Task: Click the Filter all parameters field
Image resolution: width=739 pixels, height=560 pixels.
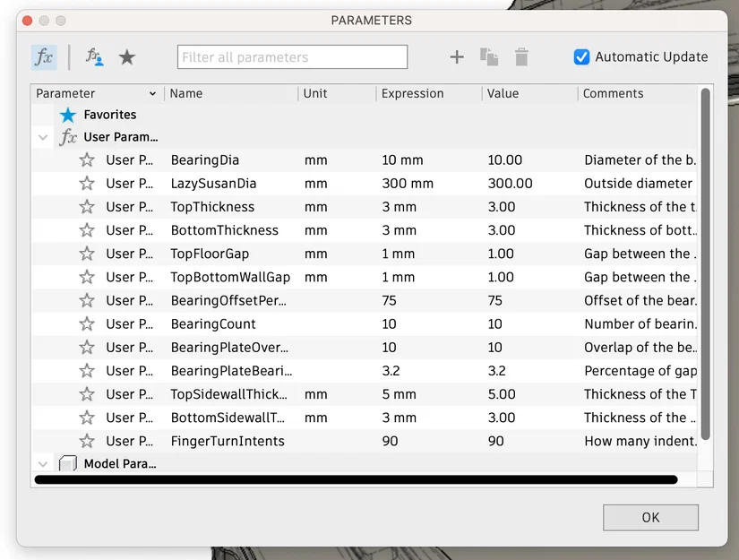Action: (x=292, y=57)
